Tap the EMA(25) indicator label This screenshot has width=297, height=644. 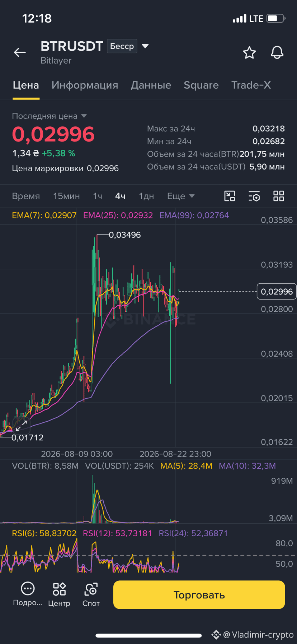[118, 216]
